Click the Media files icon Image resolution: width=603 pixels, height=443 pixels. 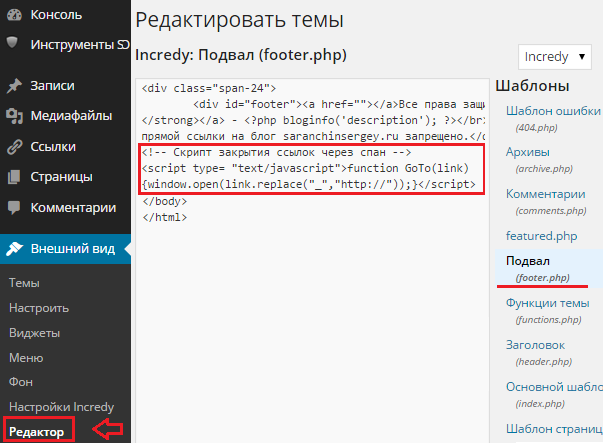[13, 117]
